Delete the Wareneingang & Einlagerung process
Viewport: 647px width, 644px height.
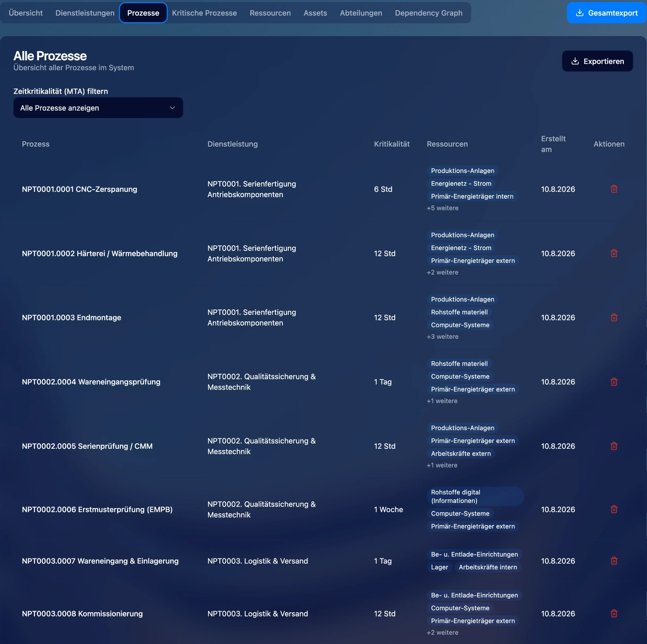[614, 561]
